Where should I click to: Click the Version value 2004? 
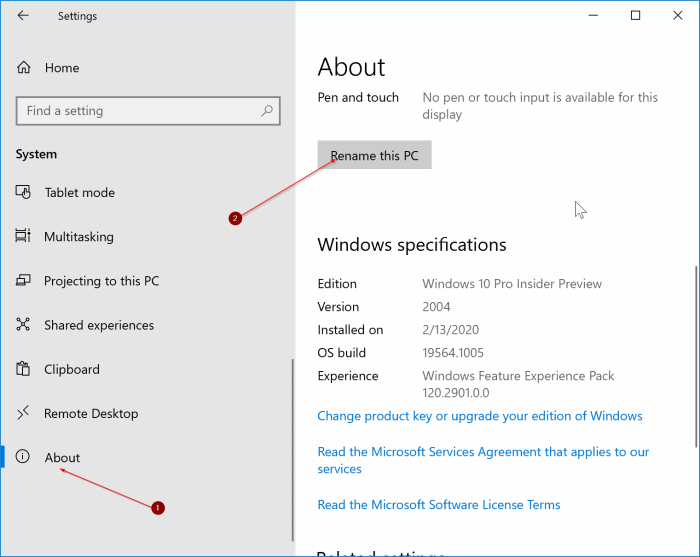436,307
